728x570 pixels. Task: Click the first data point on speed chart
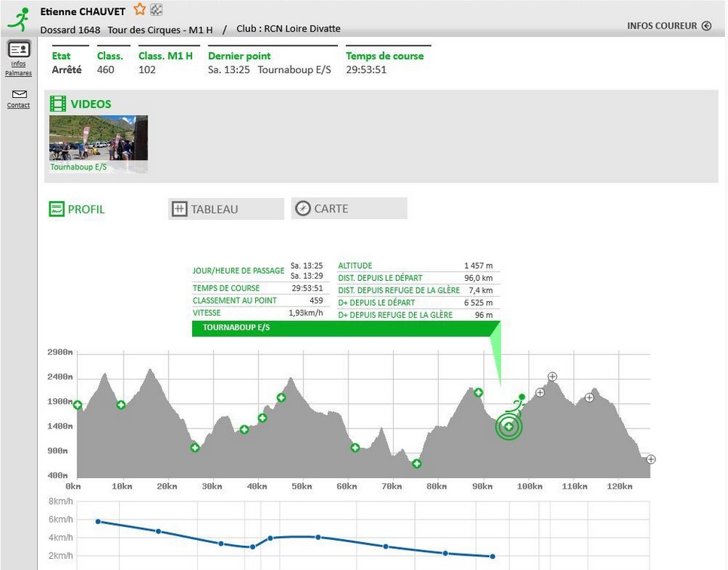coord(98,521)
